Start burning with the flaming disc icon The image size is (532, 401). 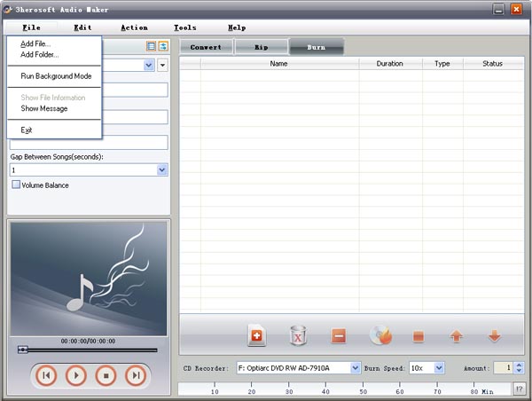381,336
